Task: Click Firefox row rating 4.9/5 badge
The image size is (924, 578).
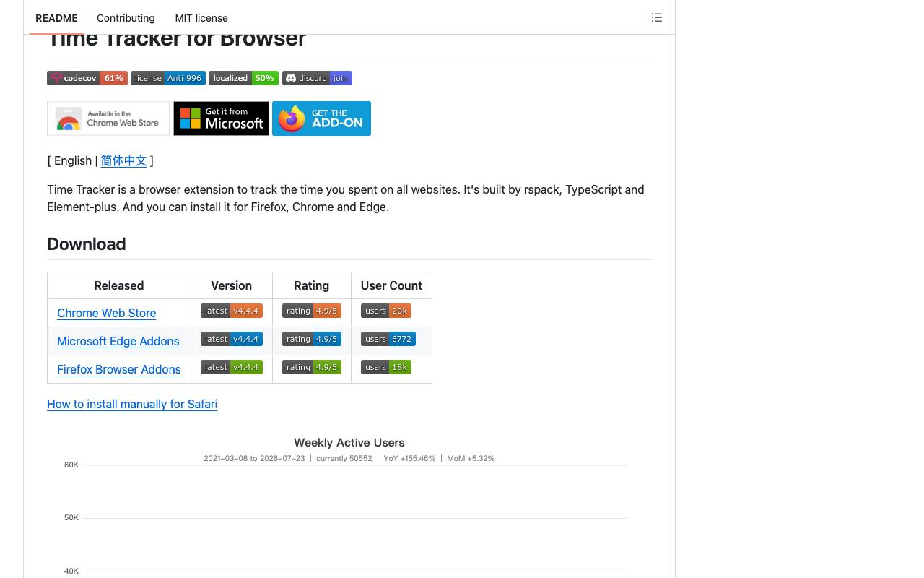Action: pyautogui.click(x=312, y=367)
